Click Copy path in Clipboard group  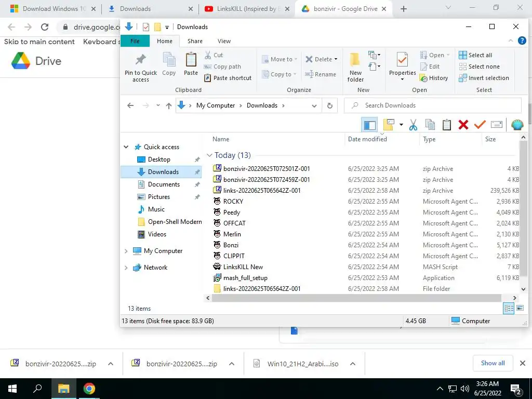click(222, 66)
